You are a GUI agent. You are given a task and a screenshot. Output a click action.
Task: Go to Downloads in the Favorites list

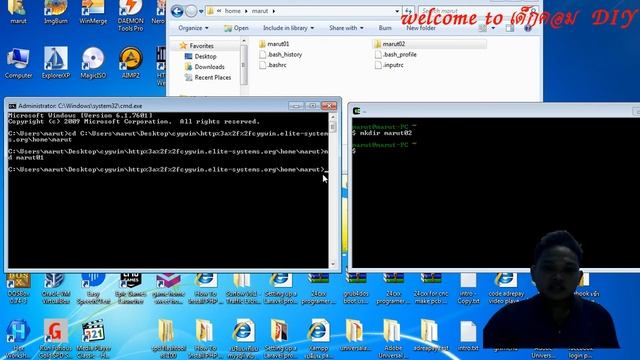coord(205,67)
